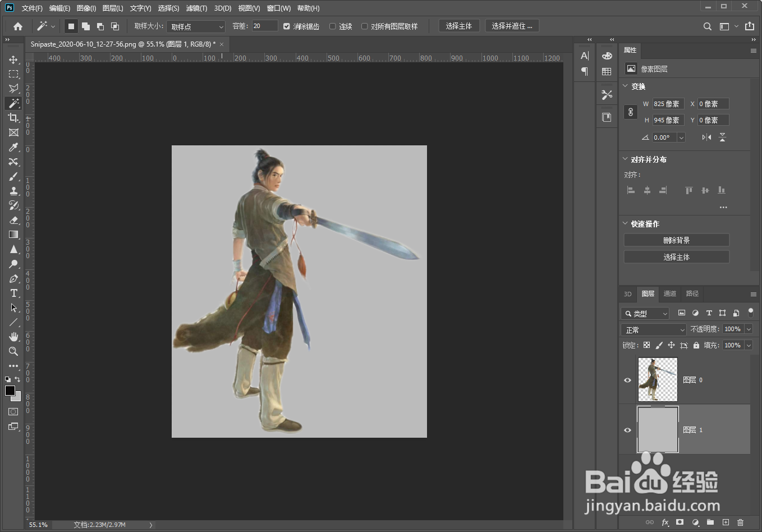Collapse the 变换 section
The height and width of the screenshot is (532, 762).
click(625, 86)
